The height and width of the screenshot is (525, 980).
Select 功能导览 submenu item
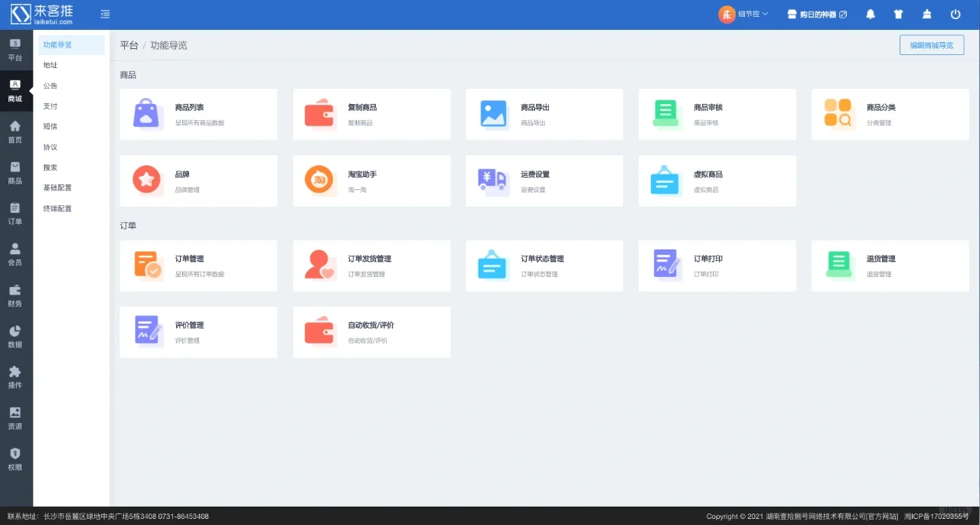71,45
